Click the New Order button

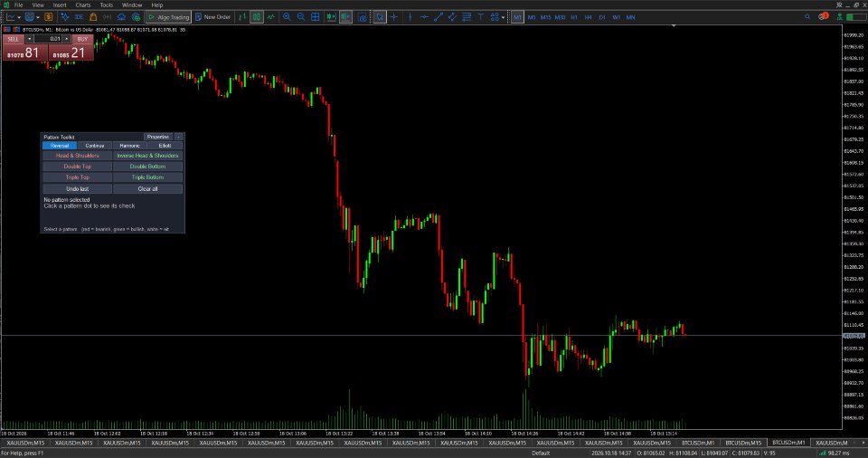(x=213, y=17)
